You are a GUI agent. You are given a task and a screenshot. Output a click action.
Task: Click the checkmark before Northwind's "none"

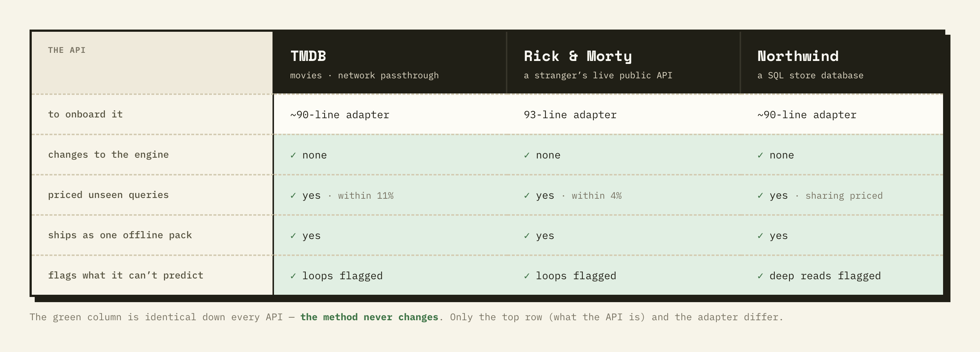point(761,155)
